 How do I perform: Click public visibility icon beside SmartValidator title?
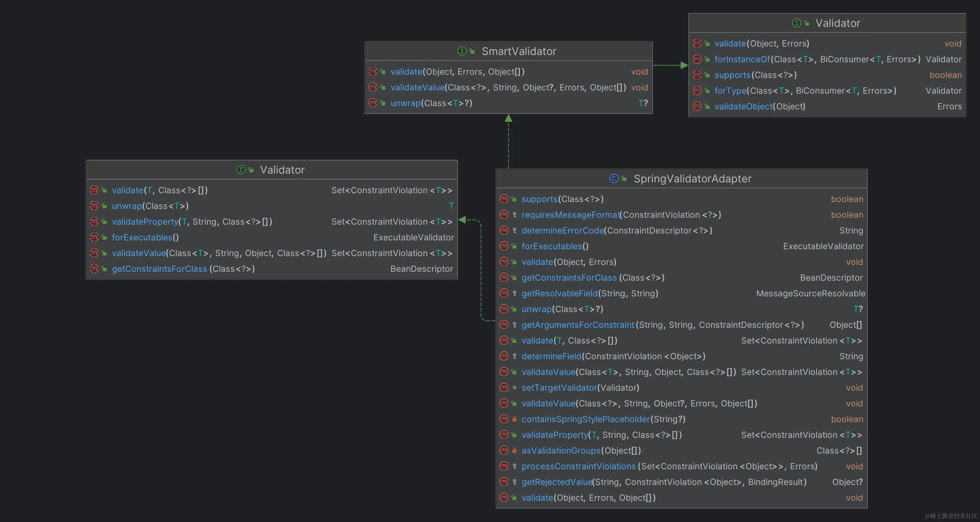472,51
